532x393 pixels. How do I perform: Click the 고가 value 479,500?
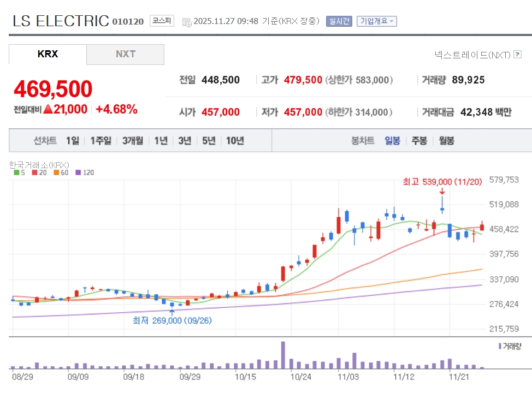pos(303,80)
